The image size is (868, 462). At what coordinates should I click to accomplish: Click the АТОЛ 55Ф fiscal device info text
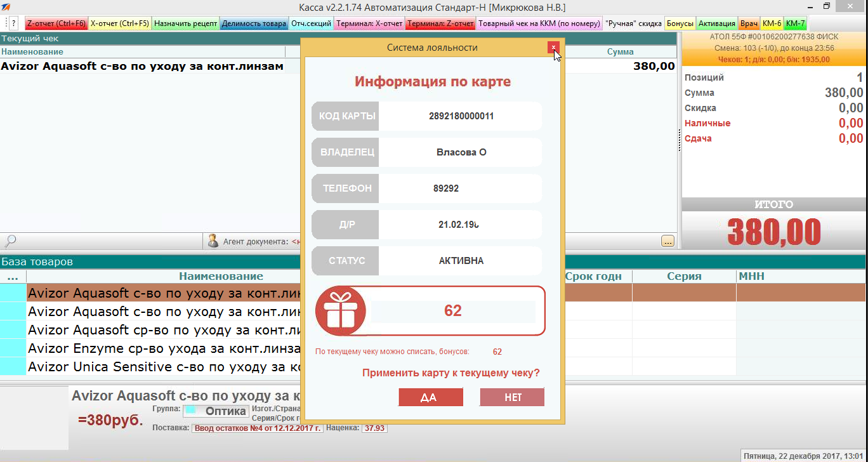(x=773, y=37)
